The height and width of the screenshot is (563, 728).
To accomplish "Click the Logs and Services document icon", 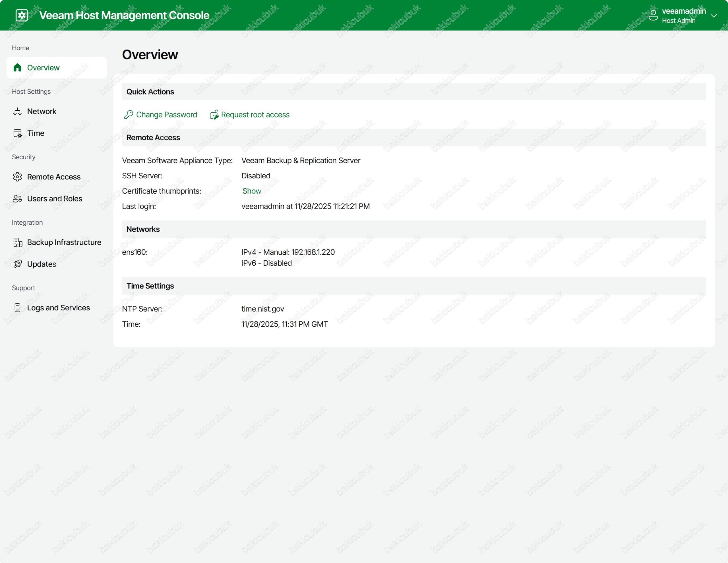I will (17, 308).
